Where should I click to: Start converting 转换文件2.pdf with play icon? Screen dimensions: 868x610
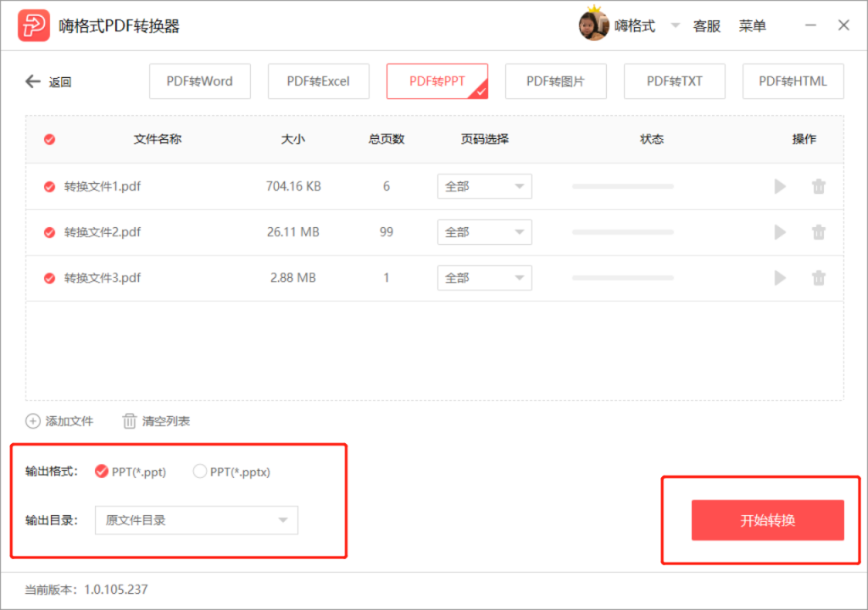780,232
